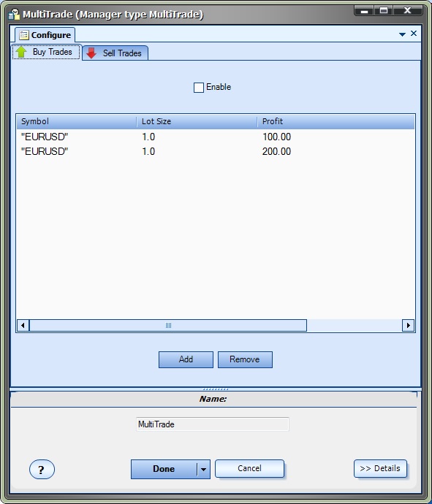Click the horizontal scrollbar thumb
Viewport: 432px width, 504px height.
tap(168, 325)
